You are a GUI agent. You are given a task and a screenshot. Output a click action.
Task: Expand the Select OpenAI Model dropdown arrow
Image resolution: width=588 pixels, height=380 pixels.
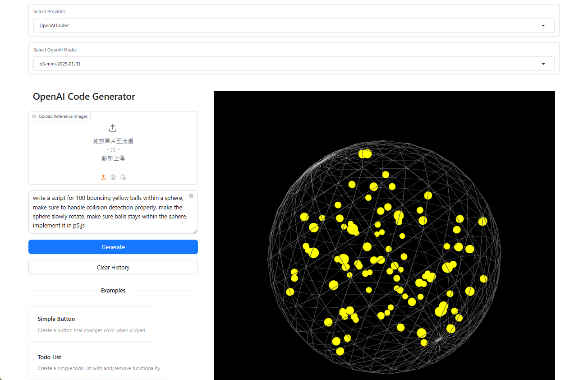543,64
